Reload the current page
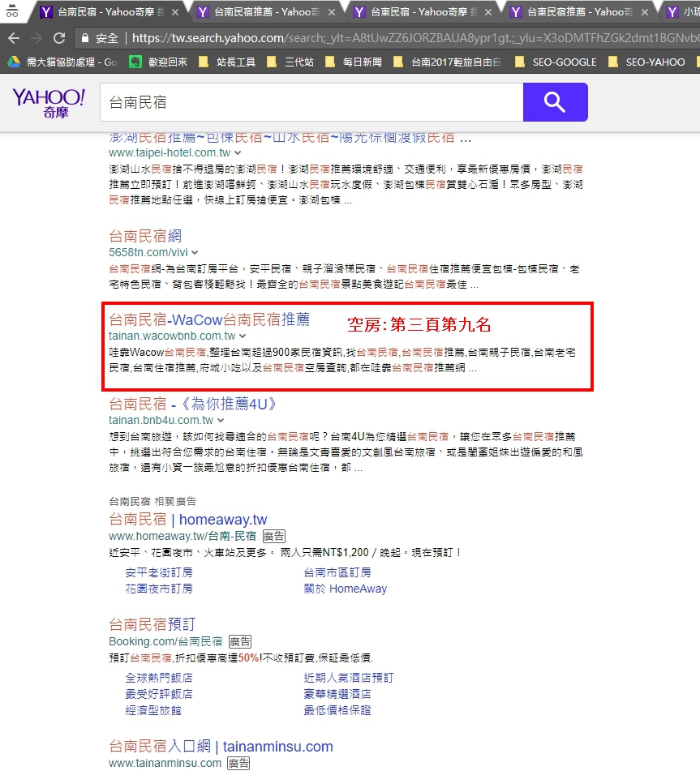The width and height of the screenshot is (700, 771). tap(59, 38)
